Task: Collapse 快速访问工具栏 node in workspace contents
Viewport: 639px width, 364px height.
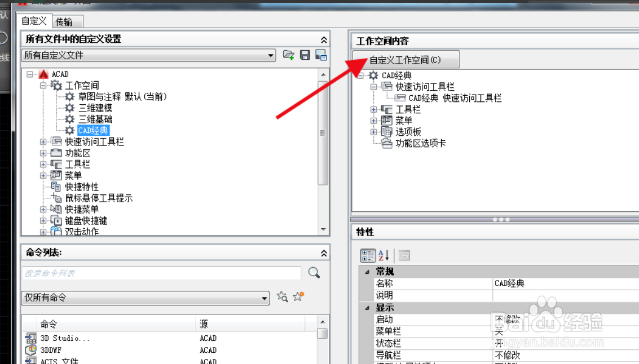Action: 373,87
